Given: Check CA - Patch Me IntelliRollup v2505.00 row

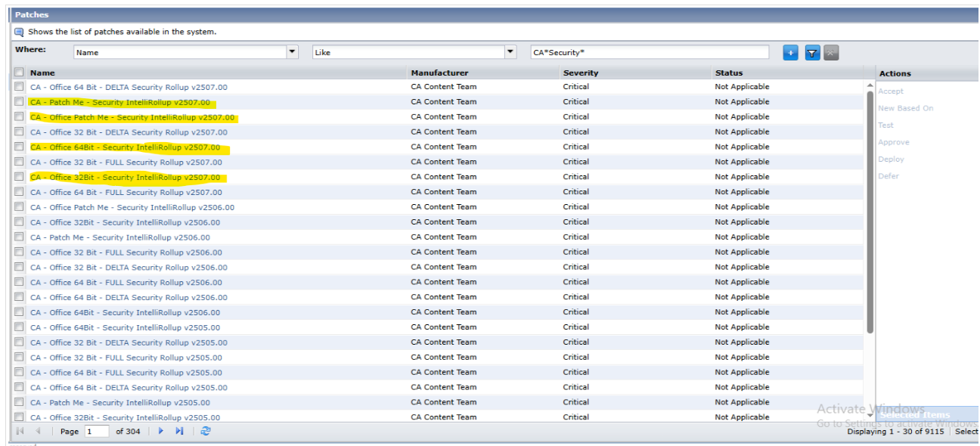Looking at the screenshot, I should (19, 402).
